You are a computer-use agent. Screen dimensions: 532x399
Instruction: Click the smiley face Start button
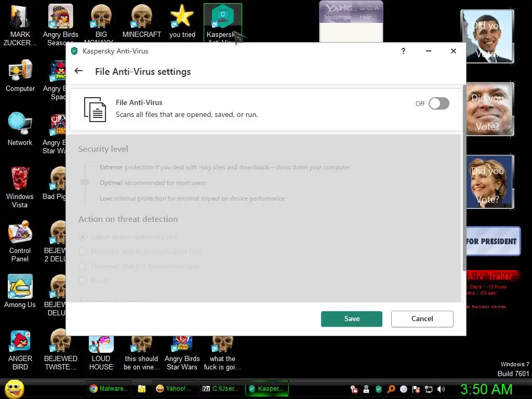[x=14, y=389]
